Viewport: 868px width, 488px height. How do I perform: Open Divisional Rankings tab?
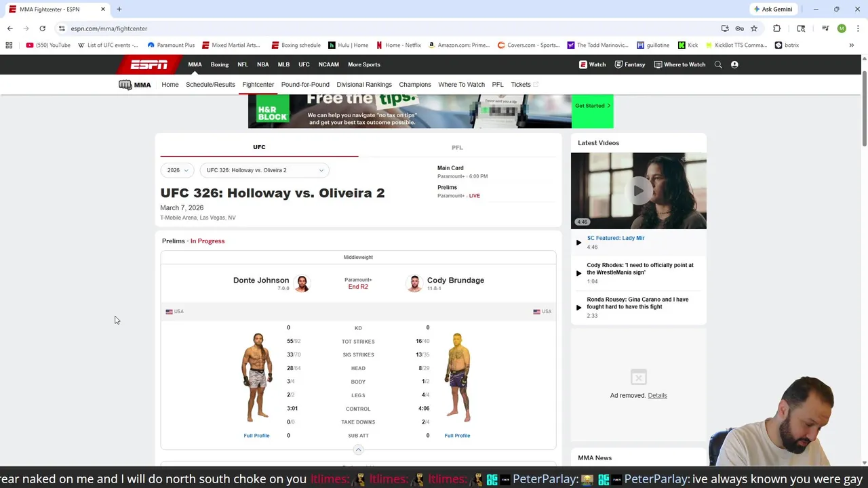[x=364, y=85]
